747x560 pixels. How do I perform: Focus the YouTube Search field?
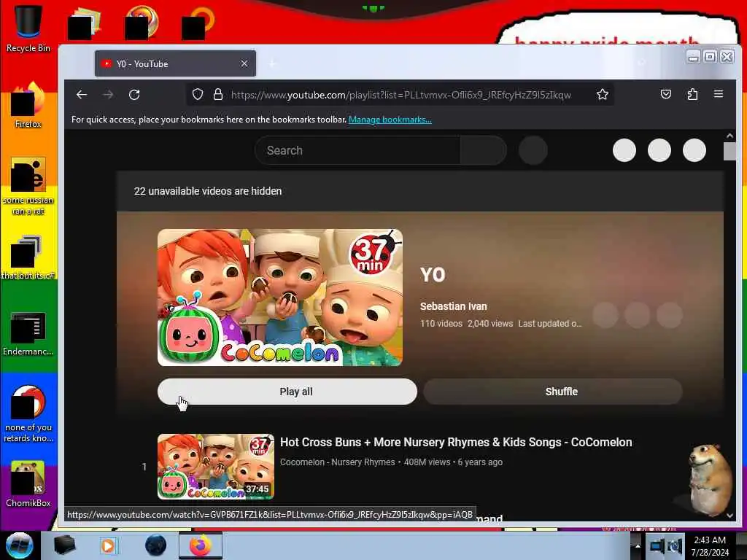[357, 150]
